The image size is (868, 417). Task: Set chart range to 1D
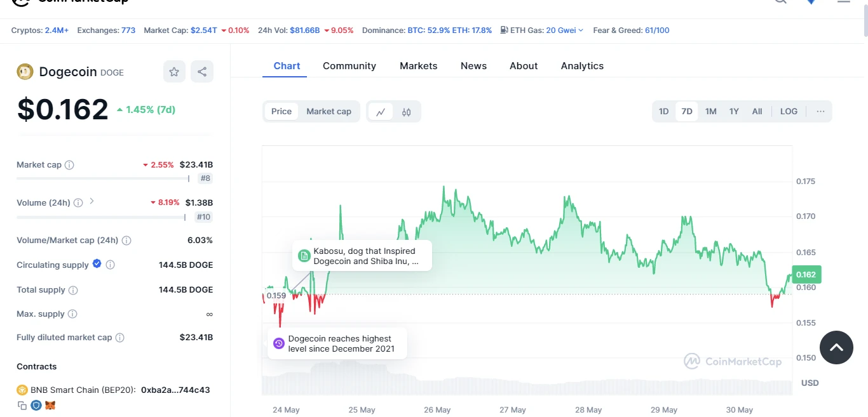coord(664,112)
